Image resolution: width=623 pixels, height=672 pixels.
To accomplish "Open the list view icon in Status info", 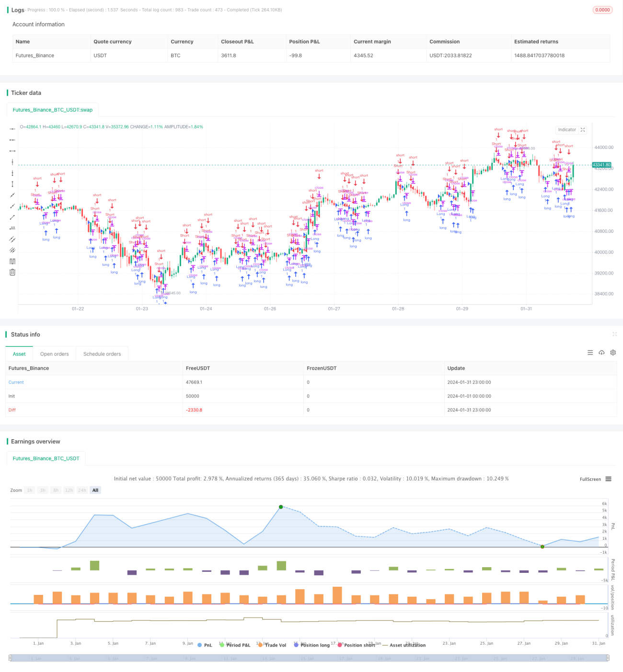I will [x=590, y=353].
